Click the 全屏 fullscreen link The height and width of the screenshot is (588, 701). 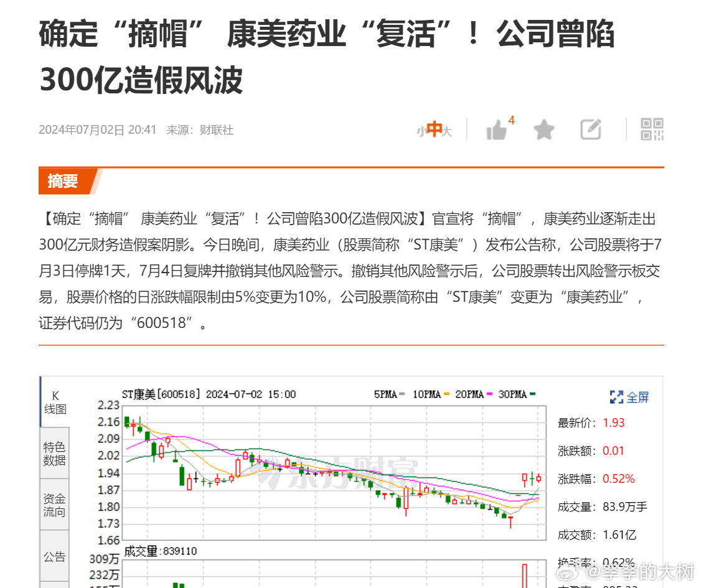point(637,397)
